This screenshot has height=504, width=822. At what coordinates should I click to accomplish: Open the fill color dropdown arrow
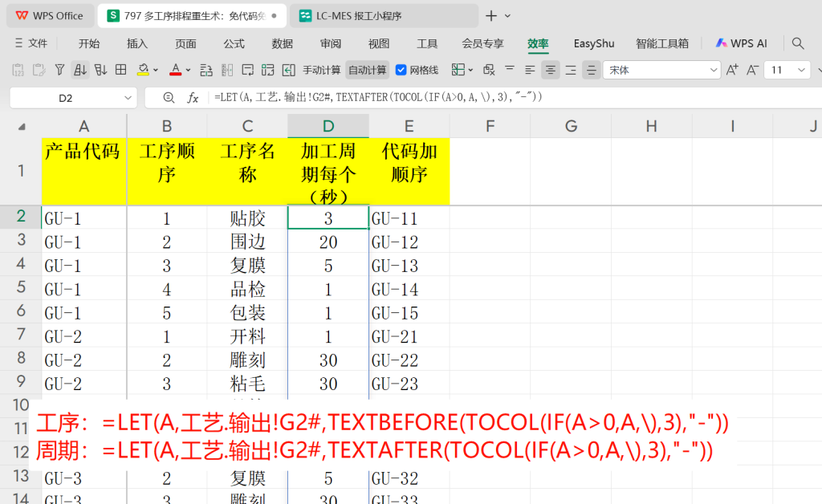coord(156,70)
